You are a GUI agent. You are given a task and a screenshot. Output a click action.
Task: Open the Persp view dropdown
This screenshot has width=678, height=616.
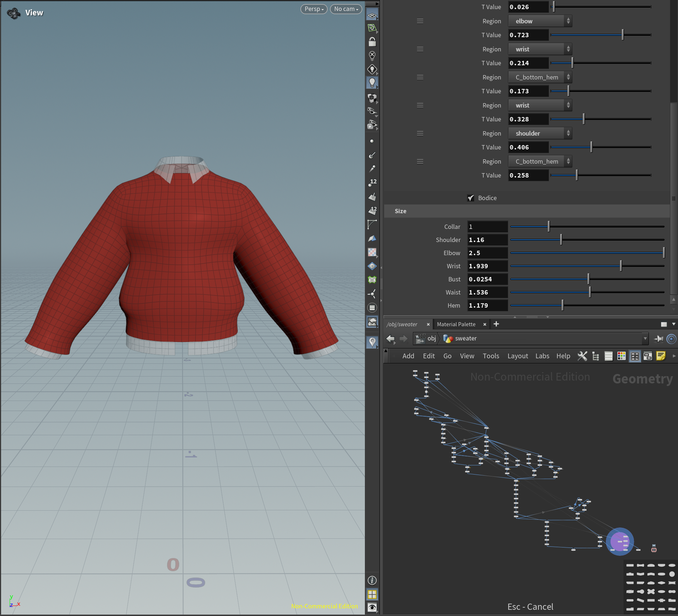pos(314,9)
